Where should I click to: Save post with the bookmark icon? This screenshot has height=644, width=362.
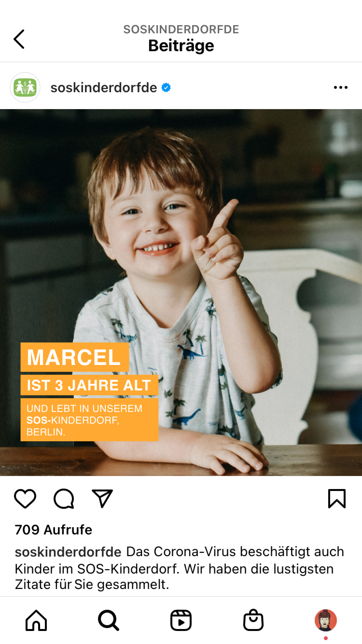coord(337,498)
